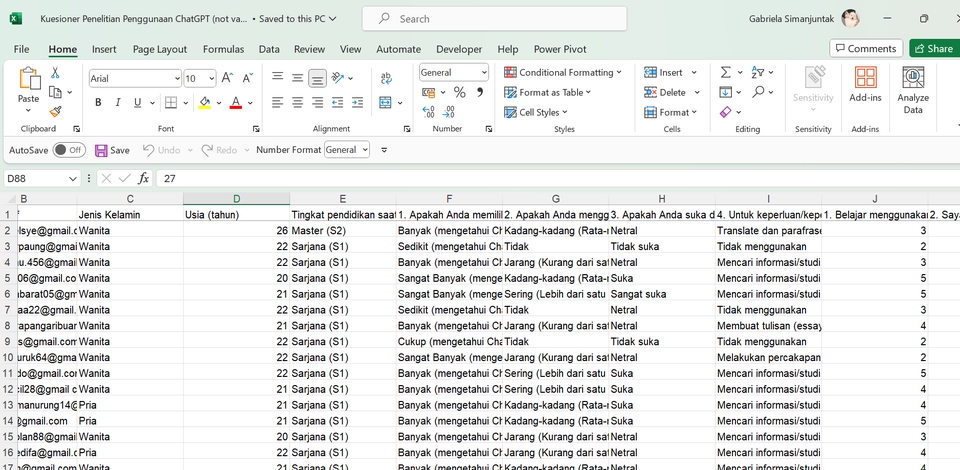The width and height of the screenshot is (960, 470).
Task: Open the Add-ins gallery
Action: pyautogui.click(x=865, y=84)
